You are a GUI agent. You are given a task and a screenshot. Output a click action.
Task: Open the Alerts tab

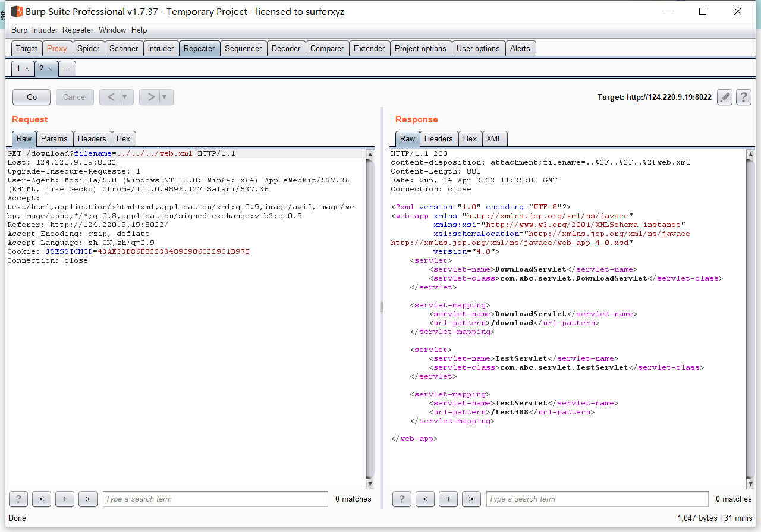[520, 48]
